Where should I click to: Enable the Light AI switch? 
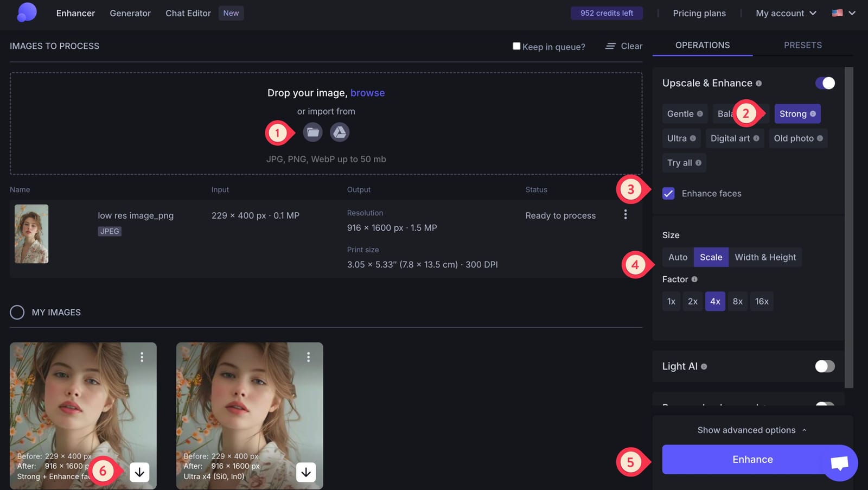coord(825,366)
